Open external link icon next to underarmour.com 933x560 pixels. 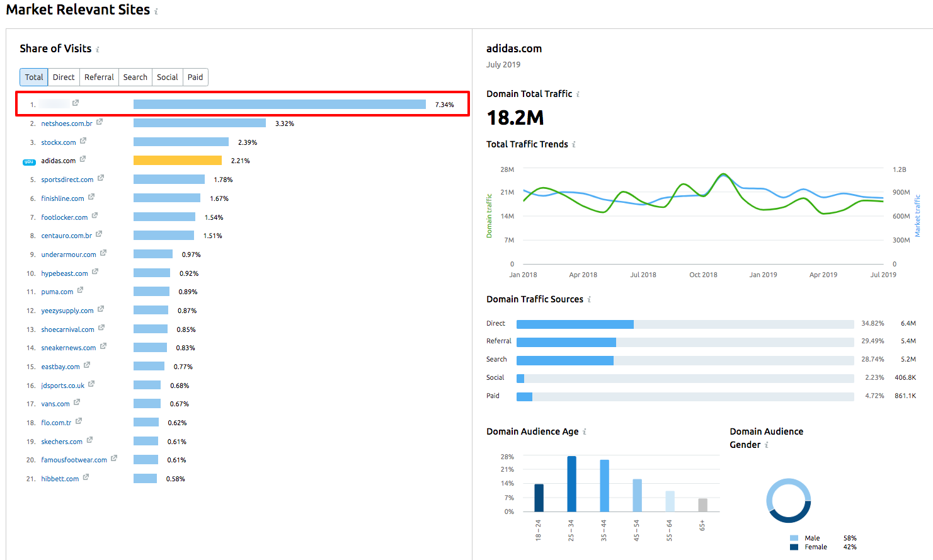pyautogui.click(x=103, y=253)
